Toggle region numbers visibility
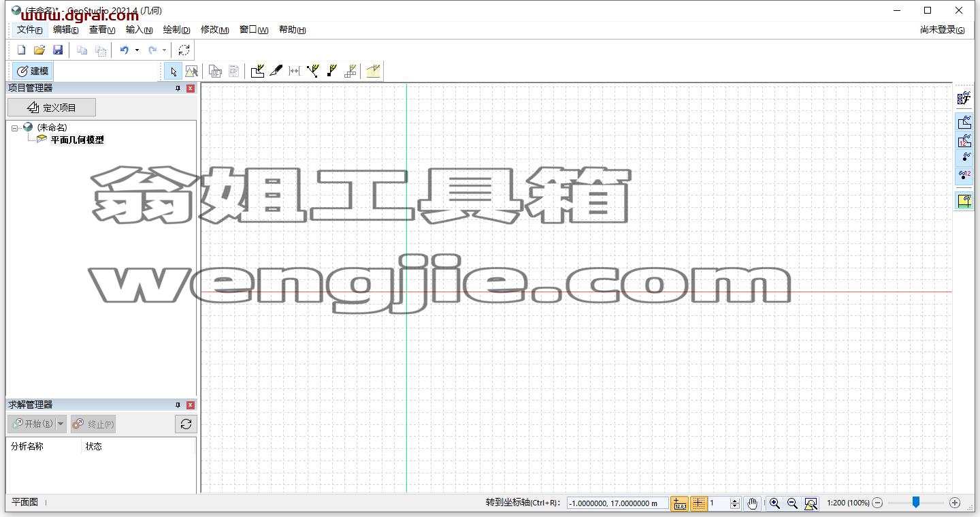The width and height of the screenshot is (980, 517). point(964,140)
